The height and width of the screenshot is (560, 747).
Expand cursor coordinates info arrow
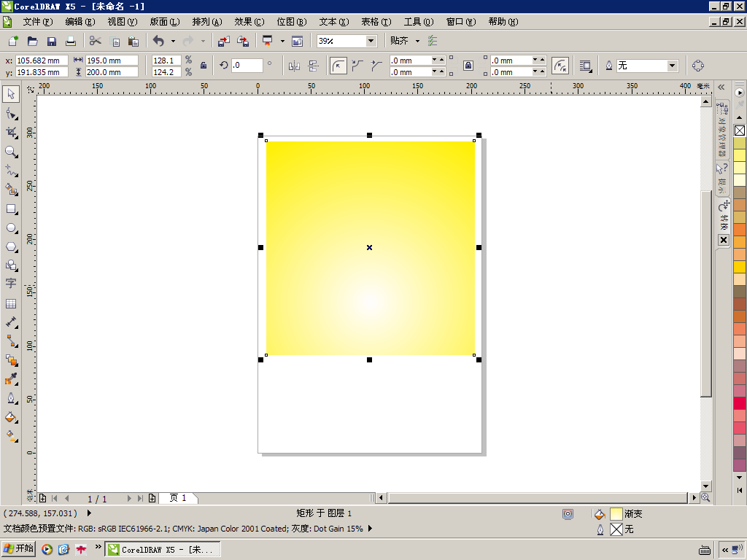[x=89, y=513]
